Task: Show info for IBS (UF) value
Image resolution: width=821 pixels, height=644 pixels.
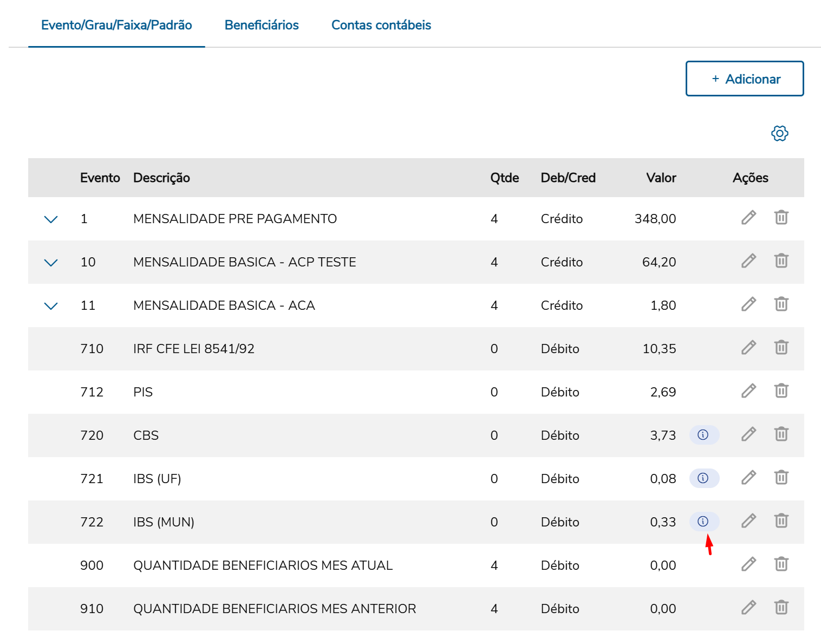Action: point(703,478)
